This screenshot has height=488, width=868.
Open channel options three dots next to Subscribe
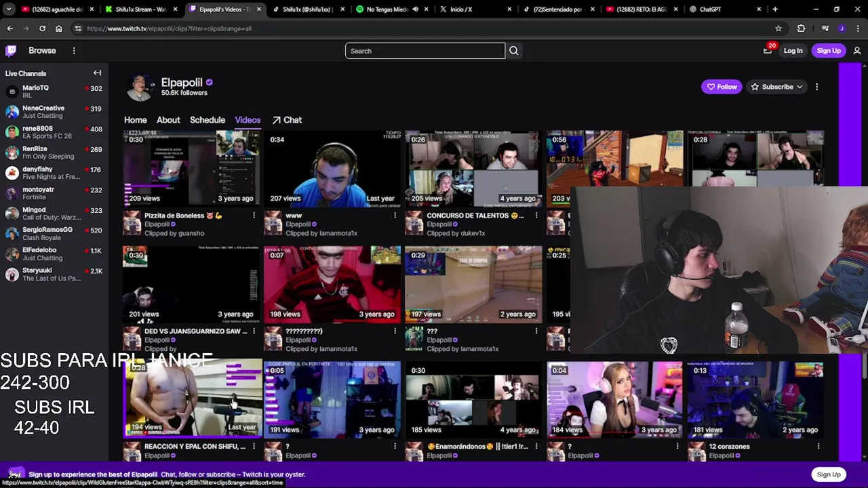(816, 87)
